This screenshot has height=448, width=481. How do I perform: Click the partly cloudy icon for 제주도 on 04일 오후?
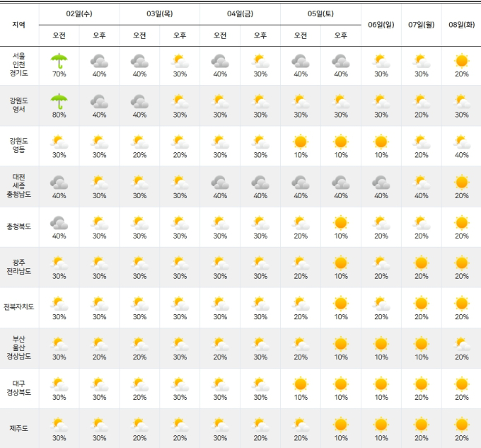260,425
